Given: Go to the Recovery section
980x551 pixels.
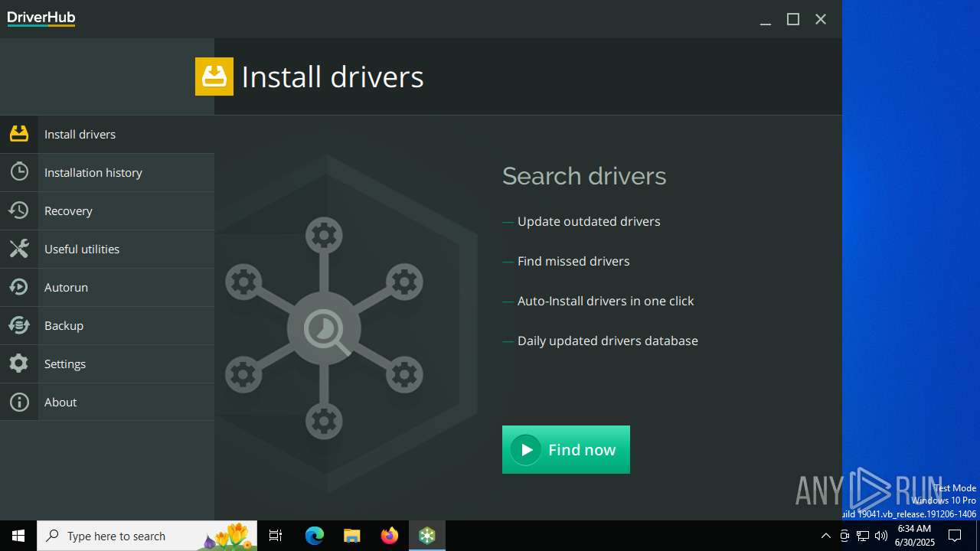Looking at the screenshot, I should [107, 210].
